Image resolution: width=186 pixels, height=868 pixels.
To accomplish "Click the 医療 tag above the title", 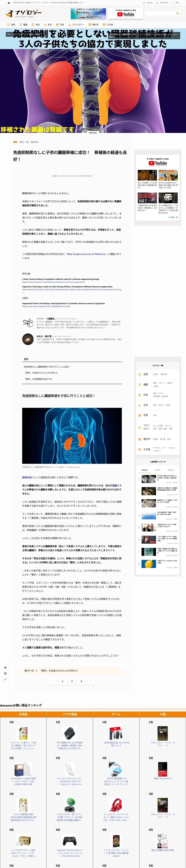I will [15, 142].
